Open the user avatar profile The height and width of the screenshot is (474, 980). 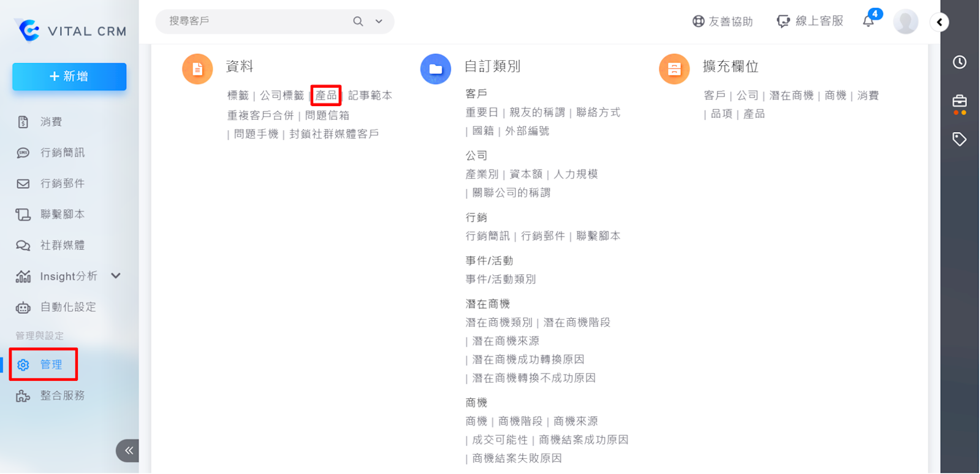[905, 22]
